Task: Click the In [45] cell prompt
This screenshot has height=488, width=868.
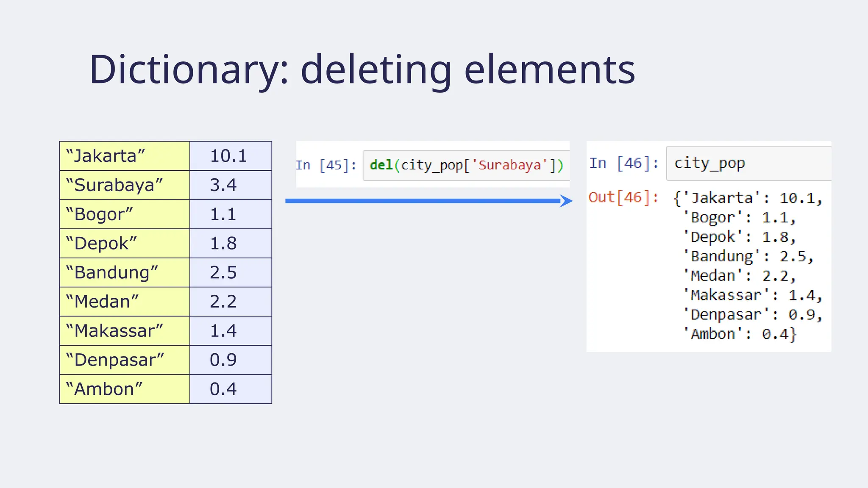Action: click(326, 165)
